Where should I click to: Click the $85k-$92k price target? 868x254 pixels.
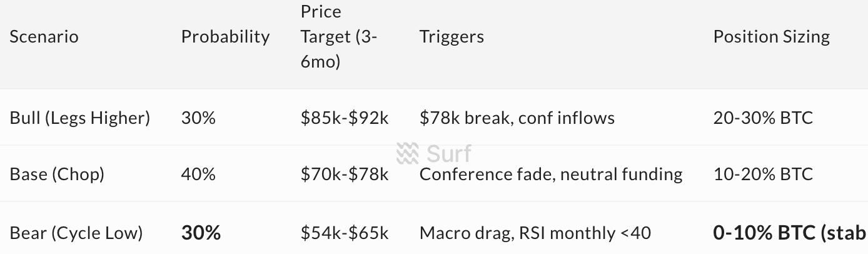click(x=345, y=118)
